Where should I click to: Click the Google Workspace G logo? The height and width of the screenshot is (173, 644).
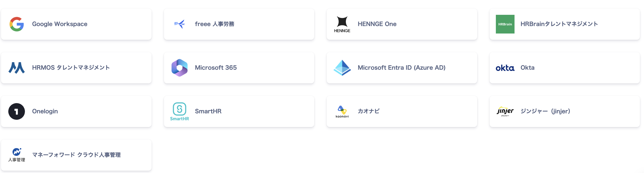17,24
